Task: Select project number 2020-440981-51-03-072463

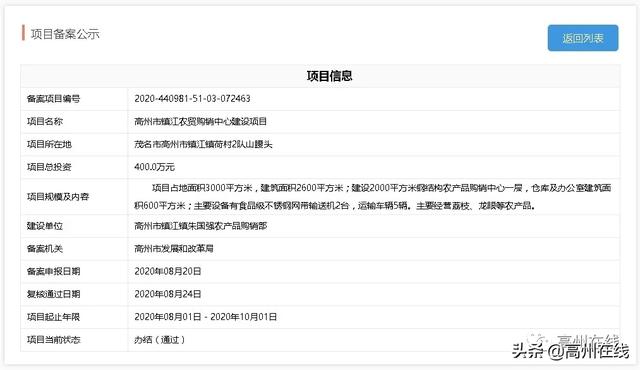Action: point(192,99)
